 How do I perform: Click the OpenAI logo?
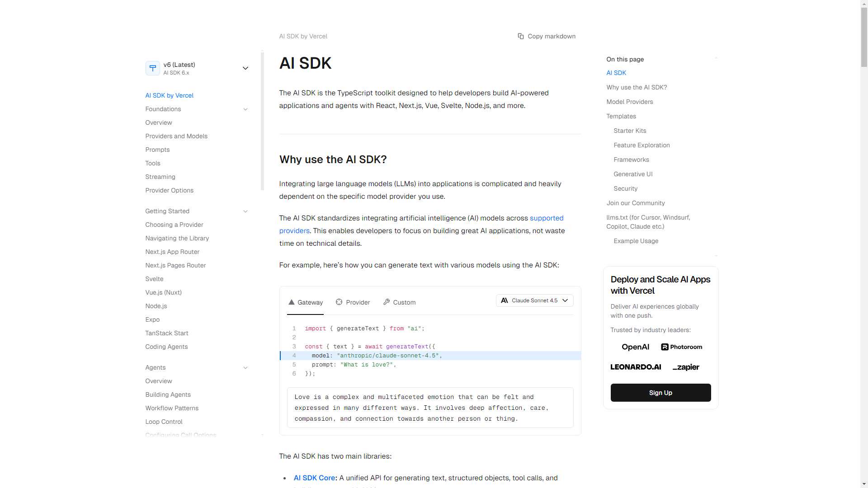click(x=635, y=347)
